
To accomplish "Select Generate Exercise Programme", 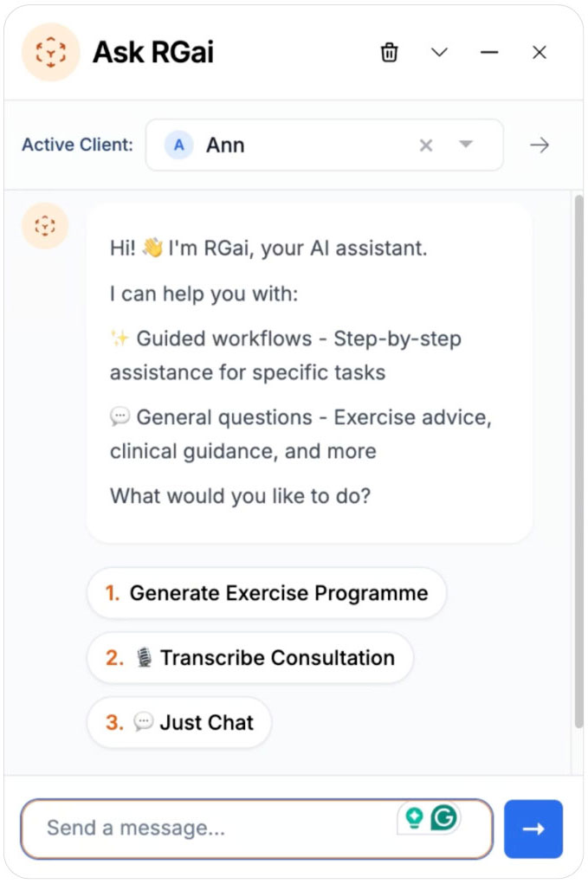I will [266, 593].
